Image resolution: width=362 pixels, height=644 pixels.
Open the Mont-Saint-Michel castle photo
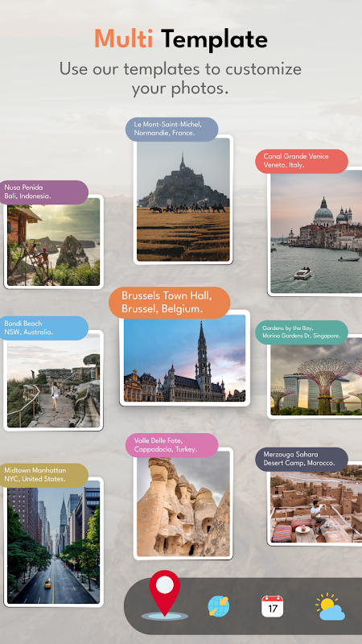[x=183, y=200]
